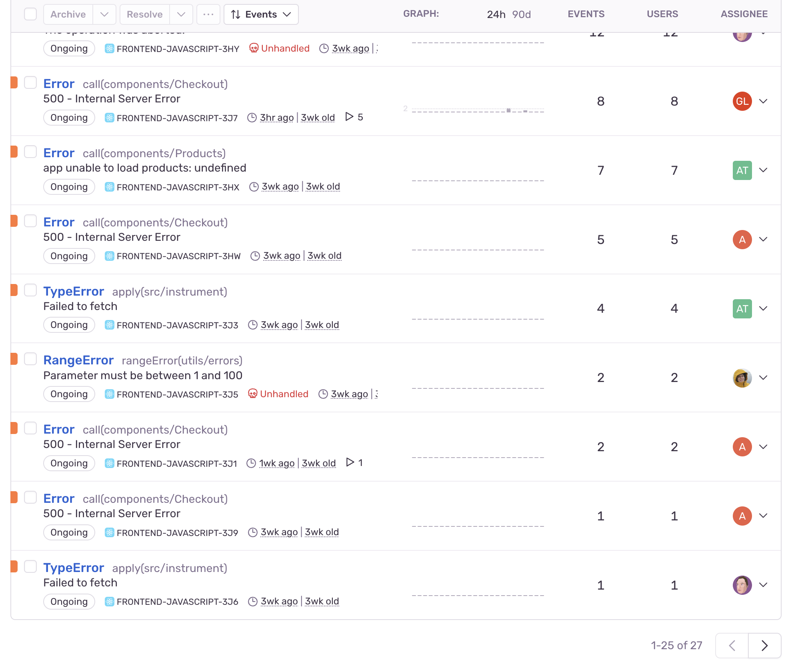Go to the next page of issues
The image size is (796, 672).
pyautogui.click(x=764, y=646)
